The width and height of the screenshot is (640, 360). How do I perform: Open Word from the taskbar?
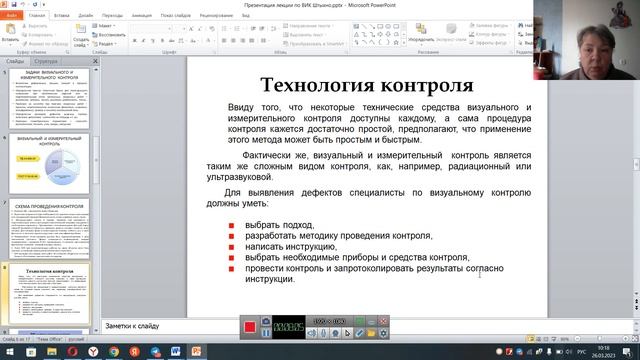[176, 351]
